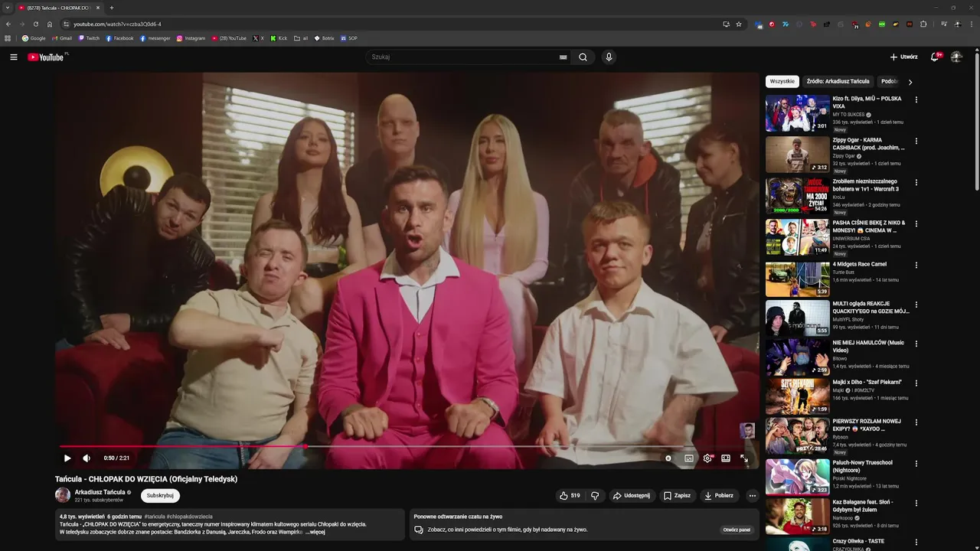The width and height of the screenshot is (980, 551).
Task: Open Chrome three-dot menu
Action: pos(972,24)
